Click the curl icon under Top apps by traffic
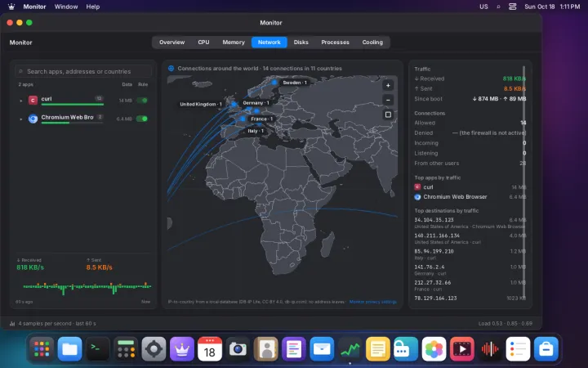 (417, 186)
